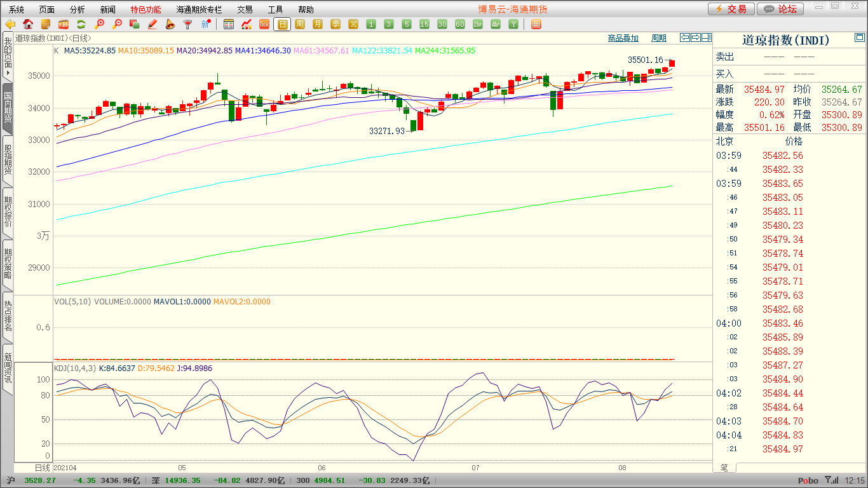
Task: Click the 日线 label at chart bottom
Action: [x=41, y=468]
